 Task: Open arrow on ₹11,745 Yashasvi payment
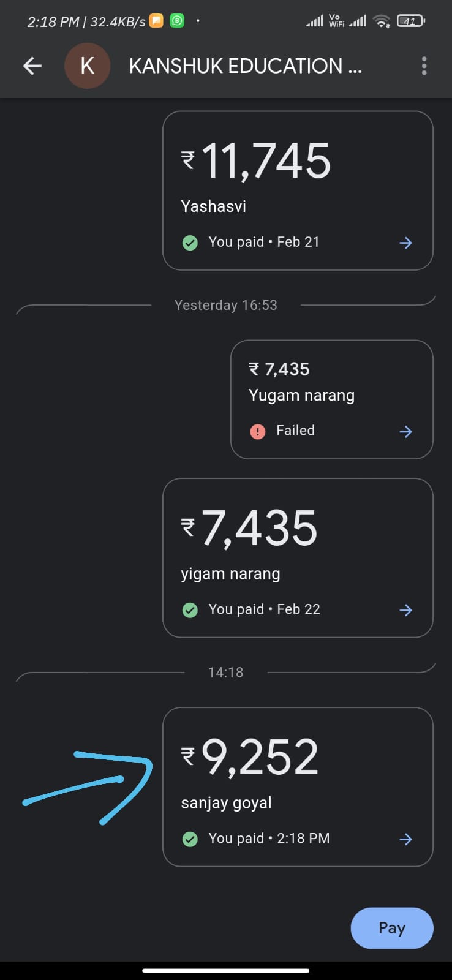405,243
